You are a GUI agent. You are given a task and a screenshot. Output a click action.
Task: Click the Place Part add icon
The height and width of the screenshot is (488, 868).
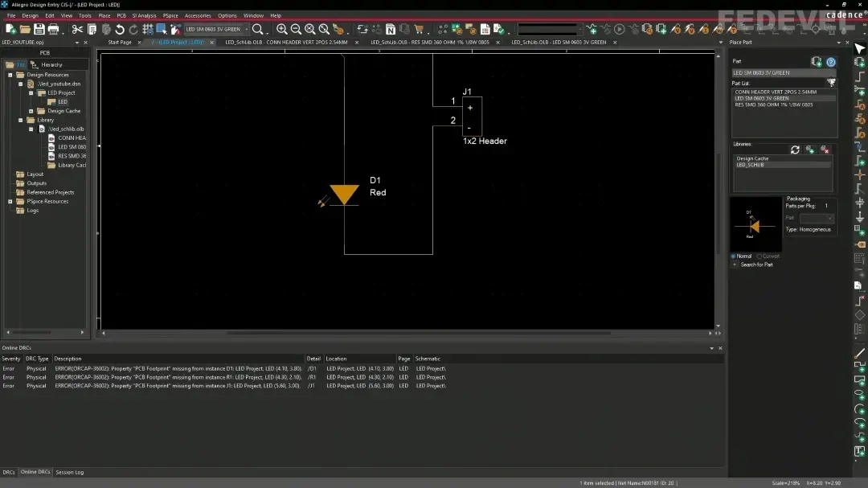(817, 61)
